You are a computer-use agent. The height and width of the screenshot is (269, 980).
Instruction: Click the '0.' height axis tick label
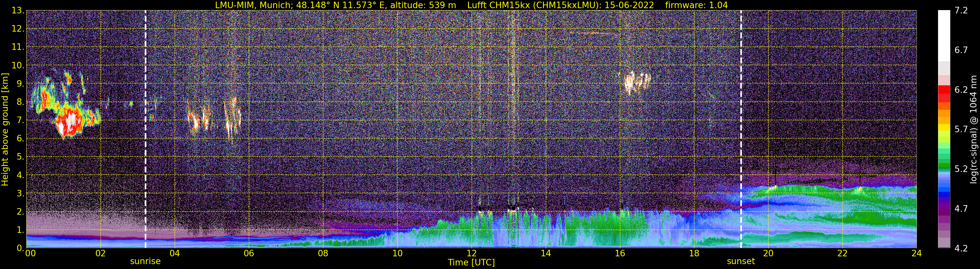point(20,248)
